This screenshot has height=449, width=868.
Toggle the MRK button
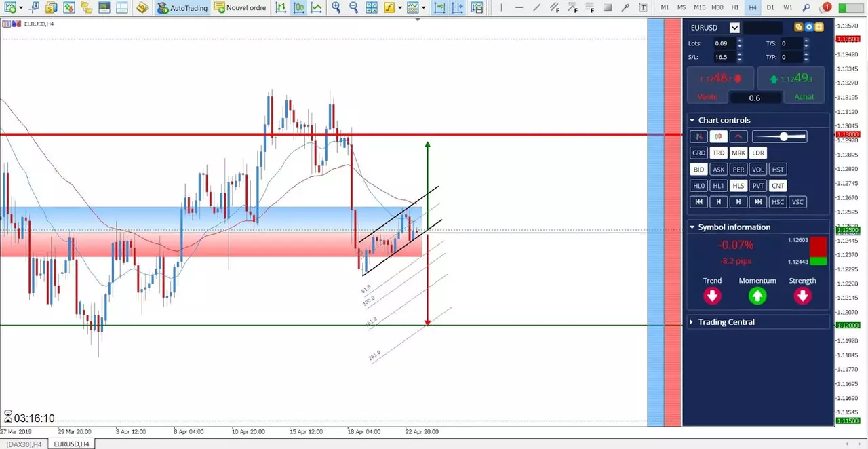738,153
